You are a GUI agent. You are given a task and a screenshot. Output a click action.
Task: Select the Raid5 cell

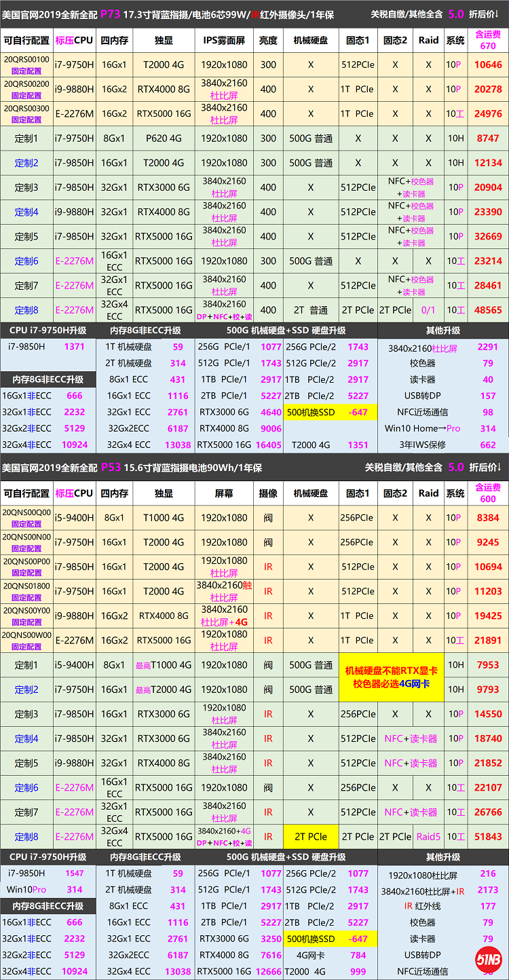428,837
